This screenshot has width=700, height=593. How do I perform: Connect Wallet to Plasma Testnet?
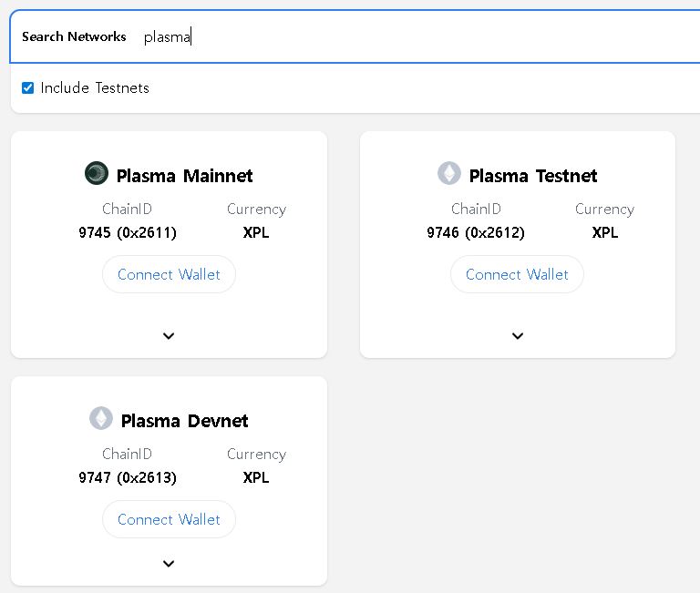click(517, 274)
